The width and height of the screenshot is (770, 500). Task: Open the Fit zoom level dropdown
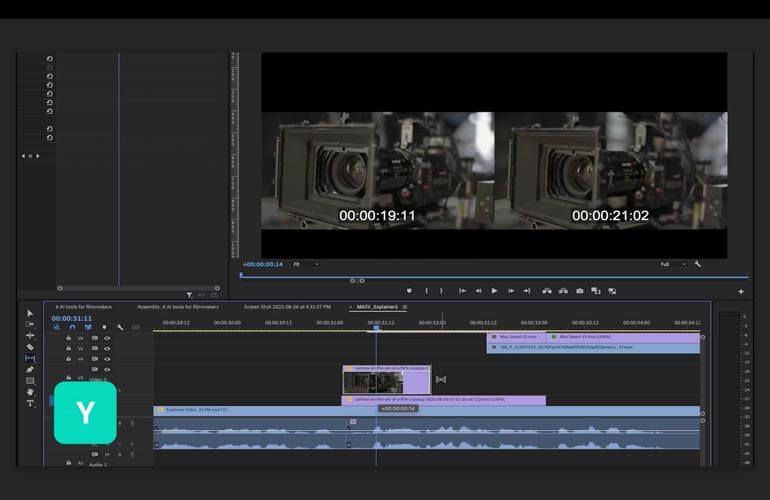(306, 264)
